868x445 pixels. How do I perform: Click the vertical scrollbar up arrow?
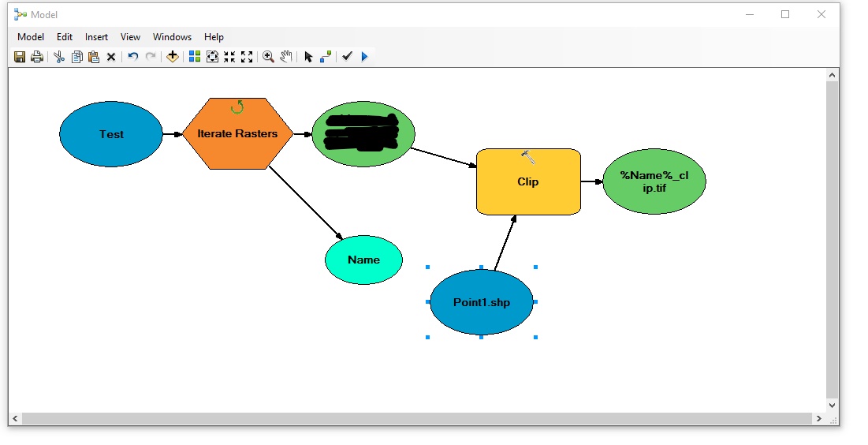pyautogui.click(x=832, y=75)
